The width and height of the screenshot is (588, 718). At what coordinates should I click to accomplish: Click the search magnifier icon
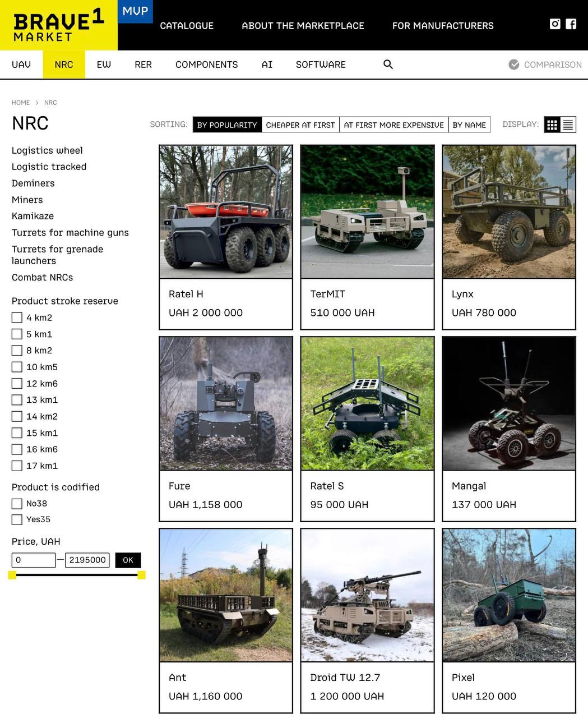(388, 65)
